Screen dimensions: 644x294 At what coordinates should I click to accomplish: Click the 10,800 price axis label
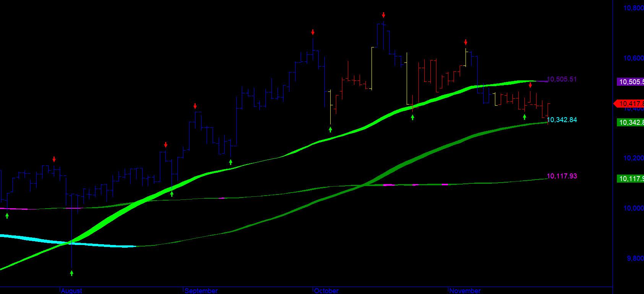coord(633,8)
